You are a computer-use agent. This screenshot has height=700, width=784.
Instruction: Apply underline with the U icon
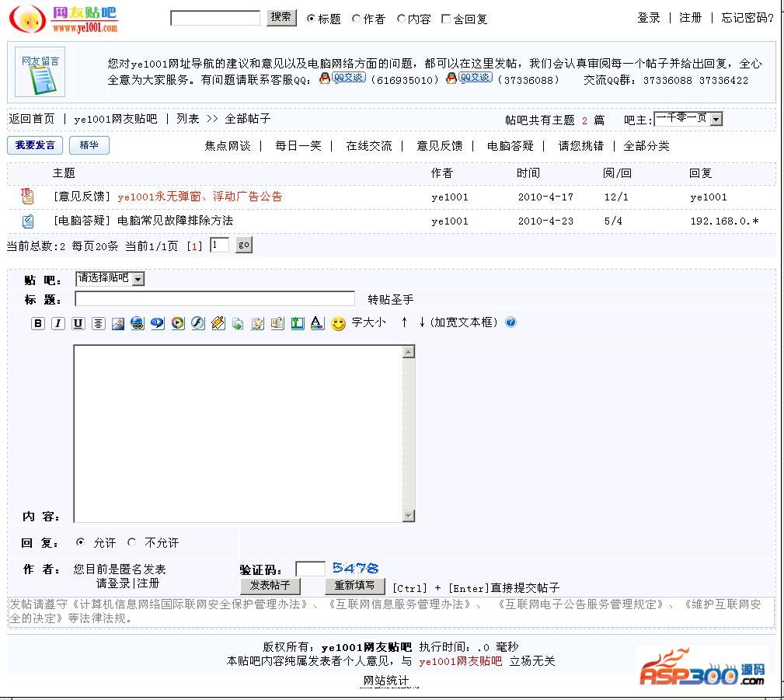pyautogui.click(x=78, y=323)
